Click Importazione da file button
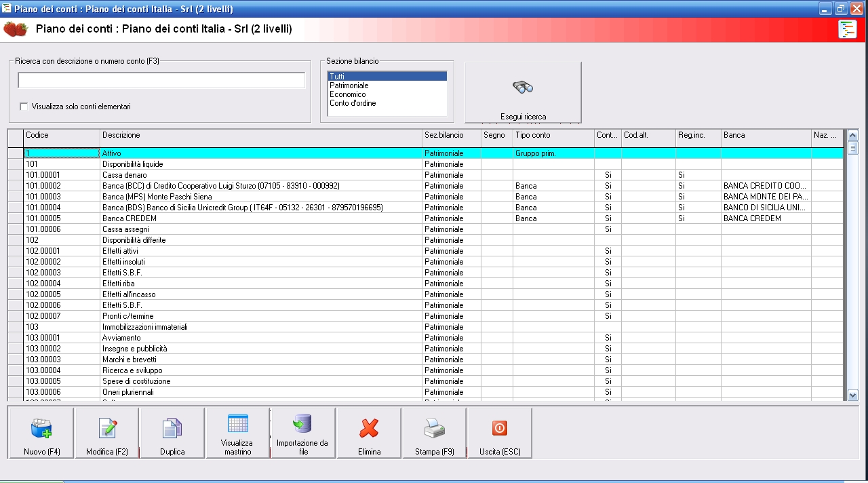868x483 pixels. pyautogui.click(x=302, y=433)
